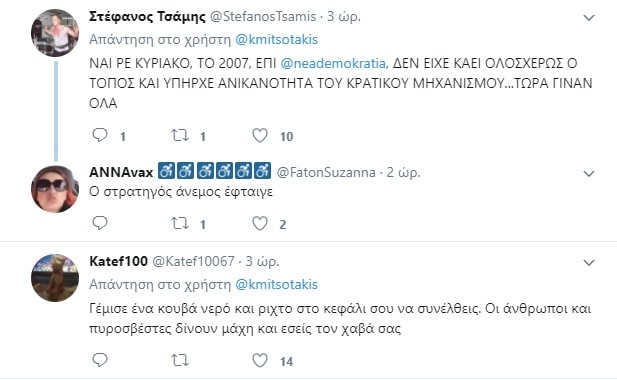
Task: View Στέφανος Τσάμης profile picture
Action: (55, 33)
